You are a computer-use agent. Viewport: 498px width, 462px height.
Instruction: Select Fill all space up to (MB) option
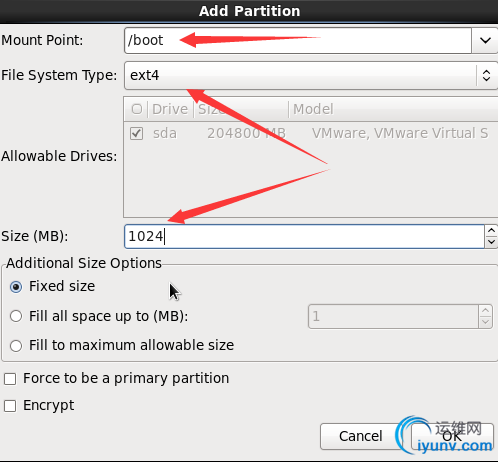(x=16, y=316)
